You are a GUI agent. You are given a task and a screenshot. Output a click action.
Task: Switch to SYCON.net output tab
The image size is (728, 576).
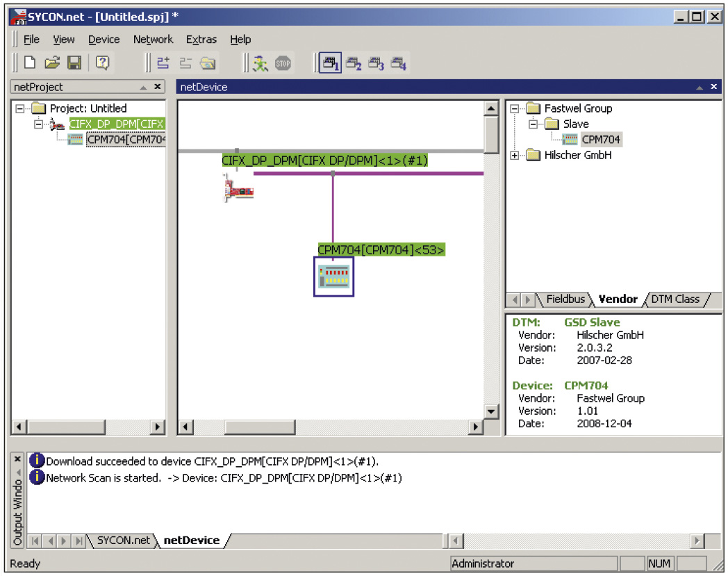[x=123, y=541]
